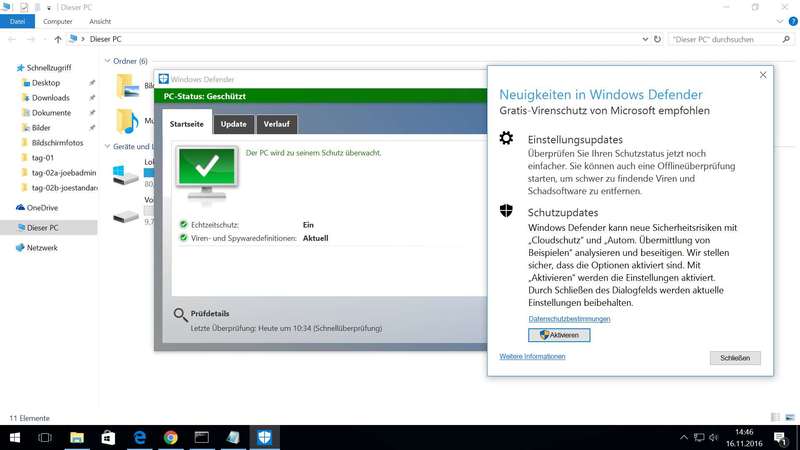
Task: Switch Explorer to details view icon
Action: [x=776, y=417]
